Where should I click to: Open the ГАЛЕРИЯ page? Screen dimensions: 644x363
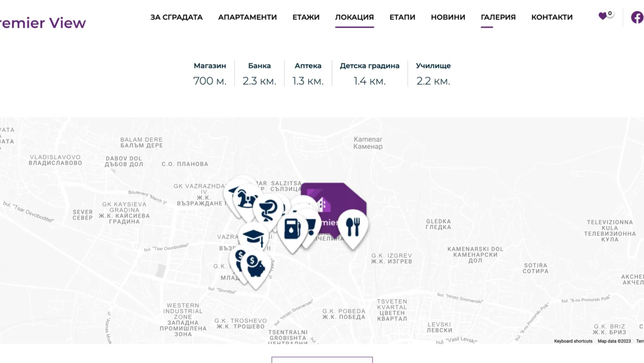[498, 17]
